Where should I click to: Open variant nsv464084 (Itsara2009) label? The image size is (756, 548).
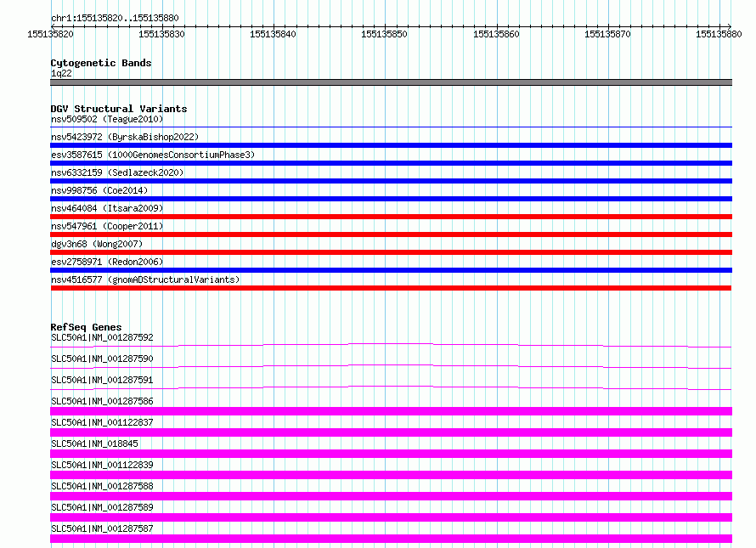107,208
